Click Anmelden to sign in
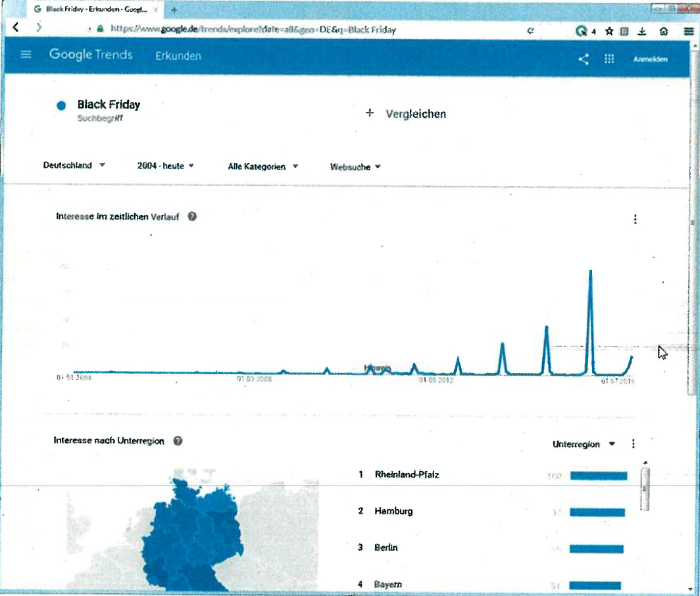This screenshot has height=596, width=700. pyautogui.click(x=651, y=59)
